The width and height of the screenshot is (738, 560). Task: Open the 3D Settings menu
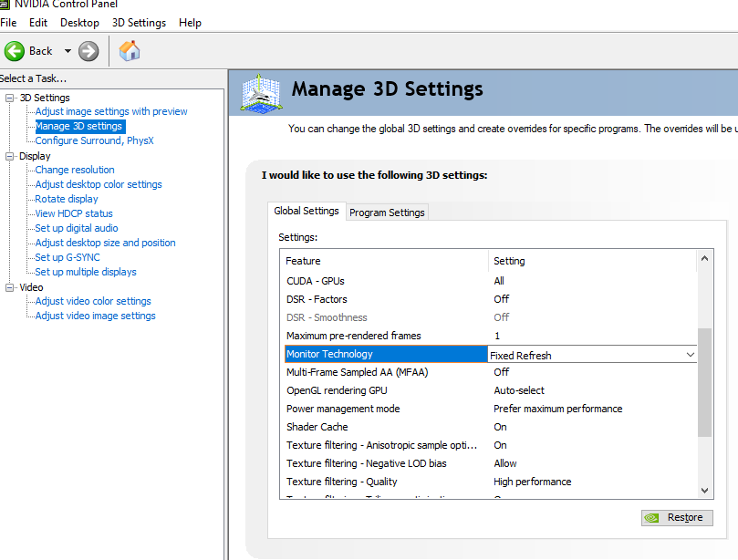(139, 22)
